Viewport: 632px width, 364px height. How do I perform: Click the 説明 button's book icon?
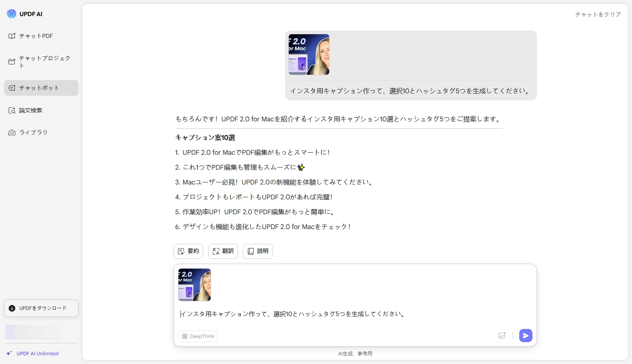click(x=251, y=251)
